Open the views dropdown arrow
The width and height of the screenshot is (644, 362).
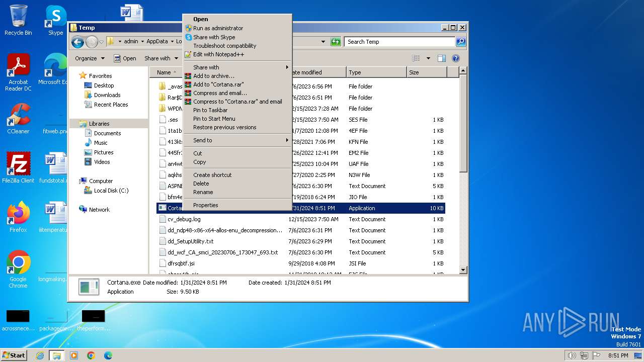(x=428, y=58)
